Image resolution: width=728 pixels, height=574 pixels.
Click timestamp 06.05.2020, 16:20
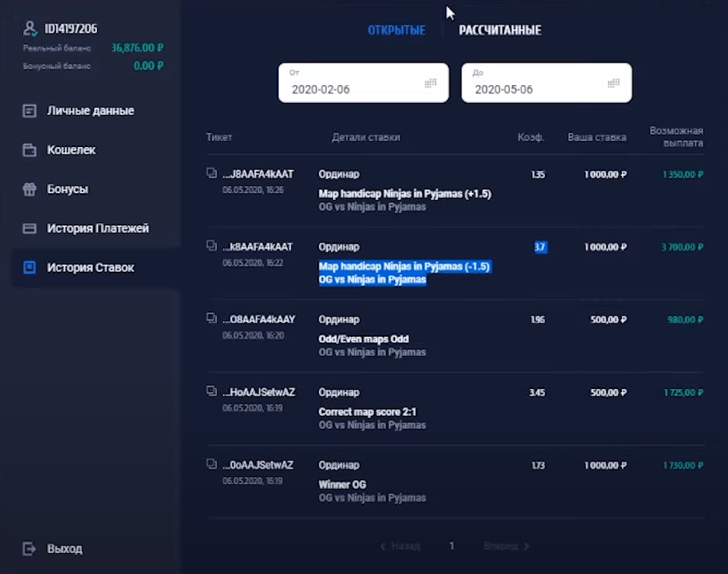point(253,335)
